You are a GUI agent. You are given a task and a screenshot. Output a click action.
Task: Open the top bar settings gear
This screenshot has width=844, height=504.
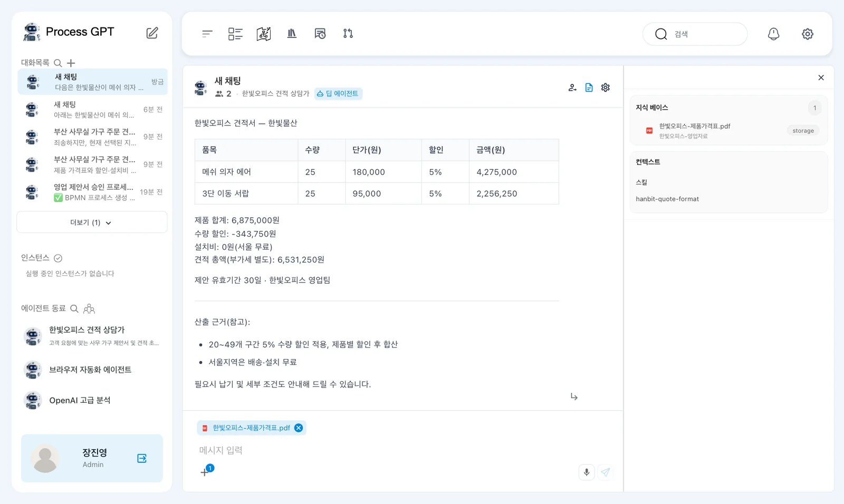tap(808, 34)
